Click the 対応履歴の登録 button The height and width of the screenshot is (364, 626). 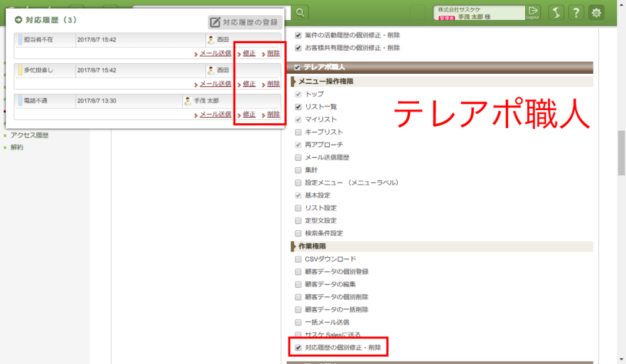(245, 22)
